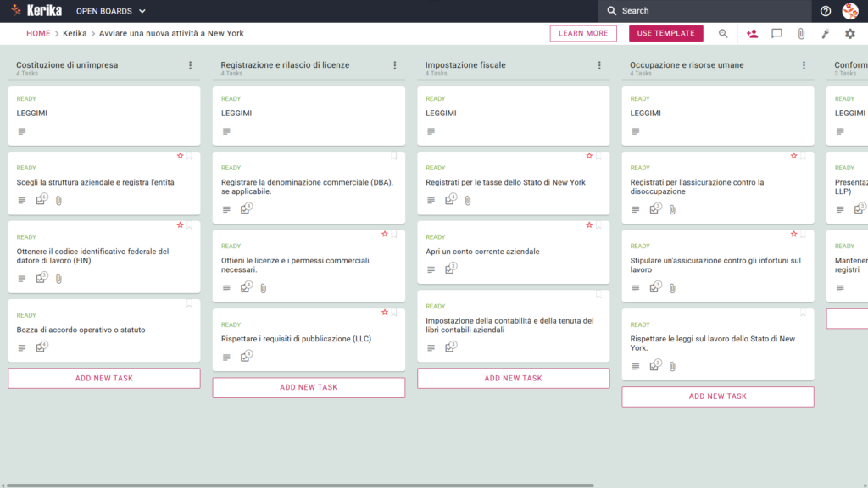Toggle bookmark on Impostazione della contabilità card

[598, 294]
